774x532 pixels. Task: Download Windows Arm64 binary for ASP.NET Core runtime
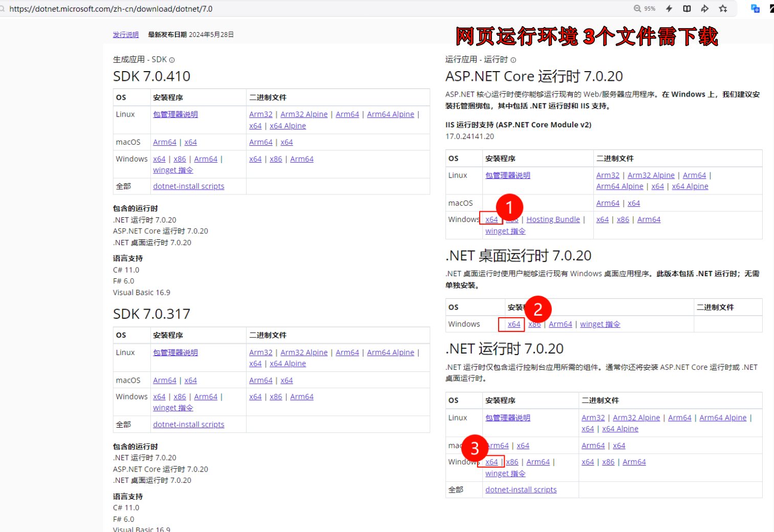[x=649, y=219]
